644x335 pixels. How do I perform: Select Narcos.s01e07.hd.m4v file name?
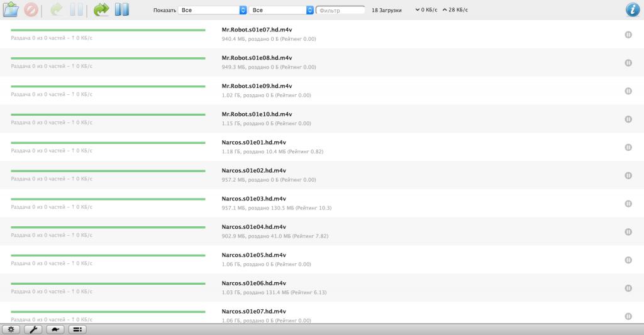point(254,311)
